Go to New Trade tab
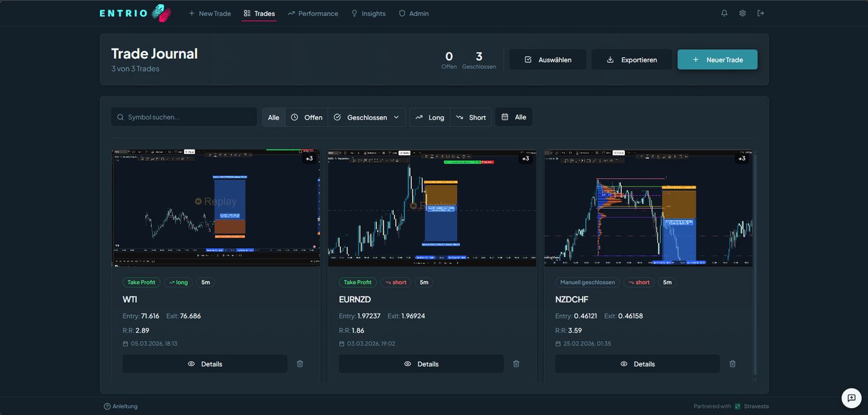This screenshot has width=868, height=415. coord(210,13)
